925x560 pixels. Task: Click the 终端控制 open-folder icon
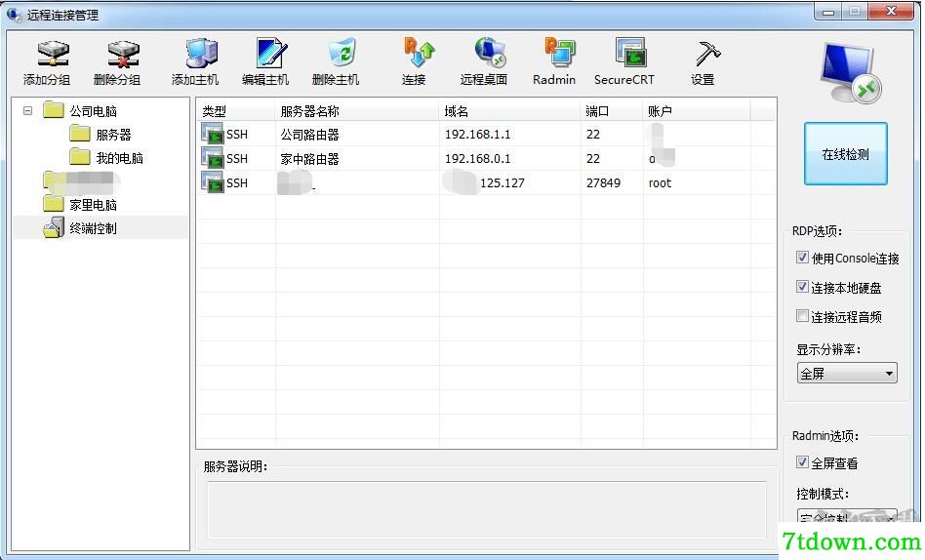point(53,227)
